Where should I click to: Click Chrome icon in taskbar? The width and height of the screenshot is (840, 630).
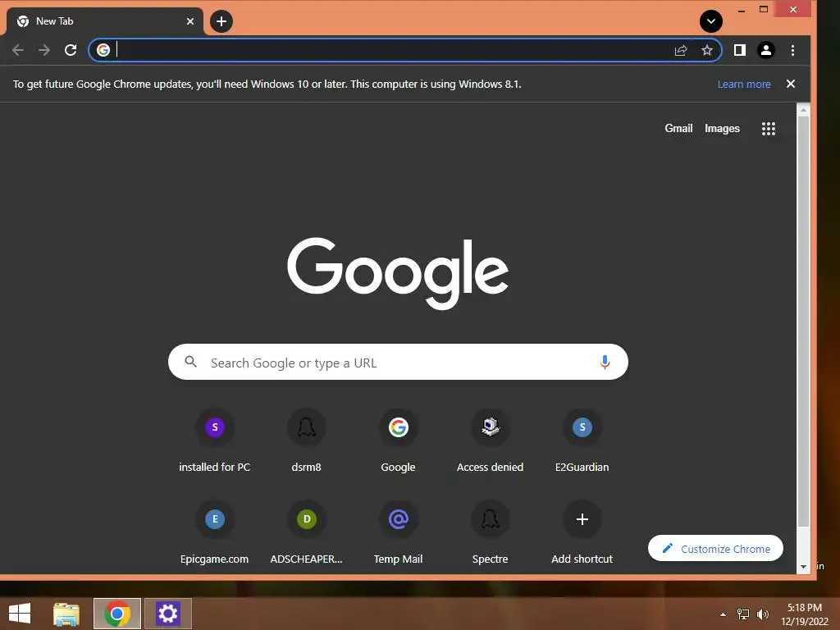point(117,614)
